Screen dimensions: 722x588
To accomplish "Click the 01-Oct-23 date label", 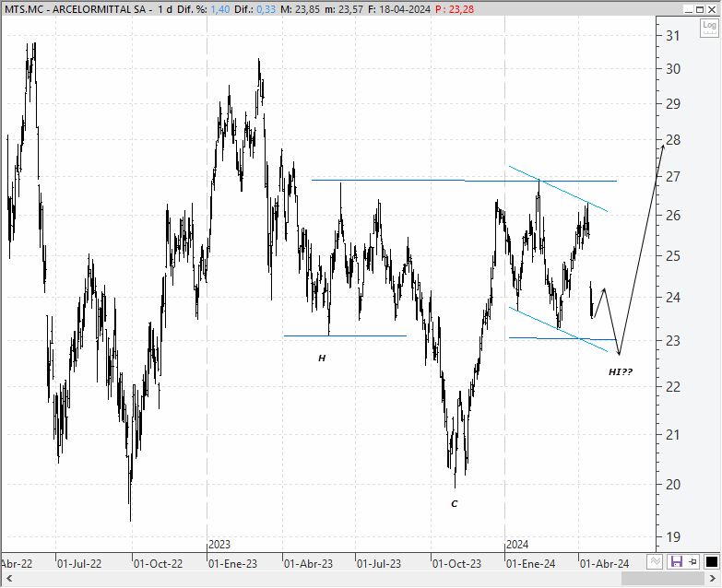I will click(x=456, y=564).
